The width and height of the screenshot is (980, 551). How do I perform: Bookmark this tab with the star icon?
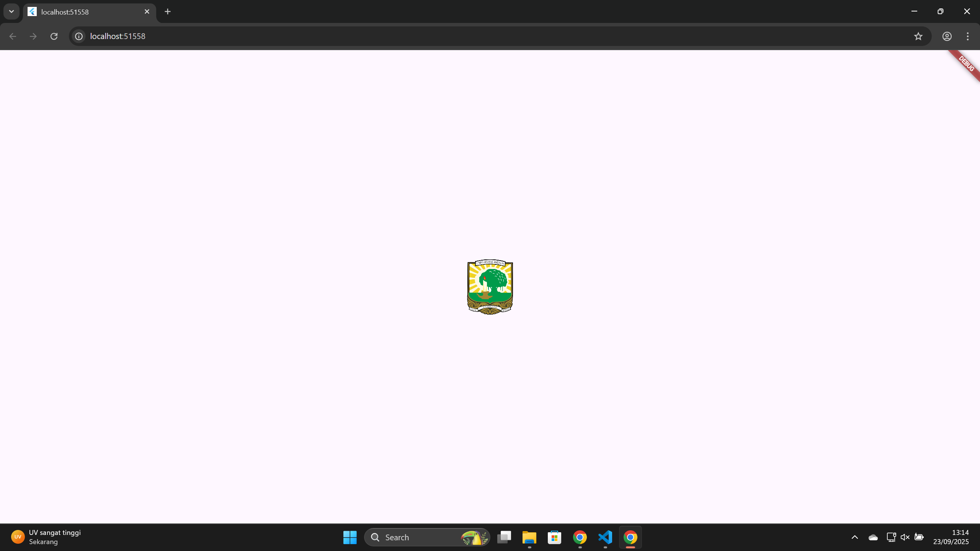[918, 36]
